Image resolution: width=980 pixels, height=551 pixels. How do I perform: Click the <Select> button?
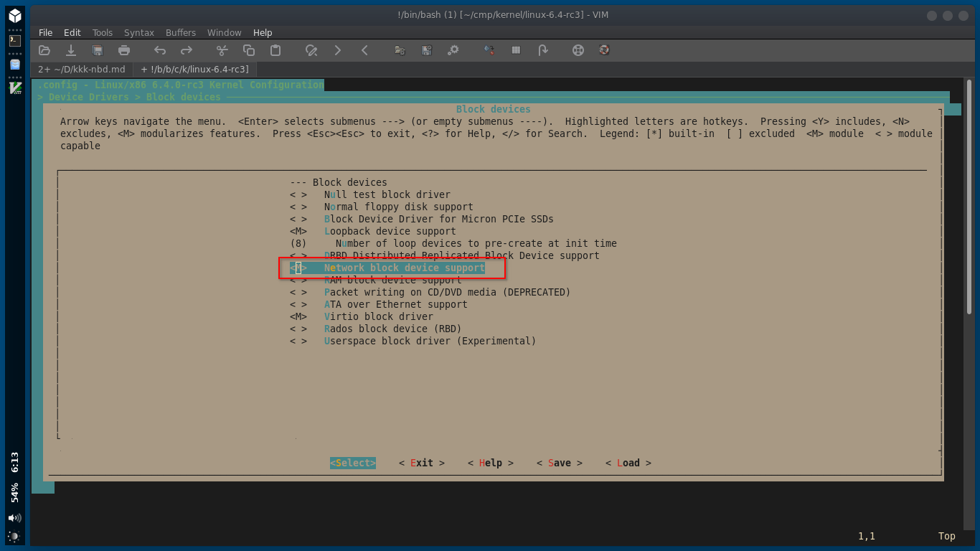tap(353, 463)
